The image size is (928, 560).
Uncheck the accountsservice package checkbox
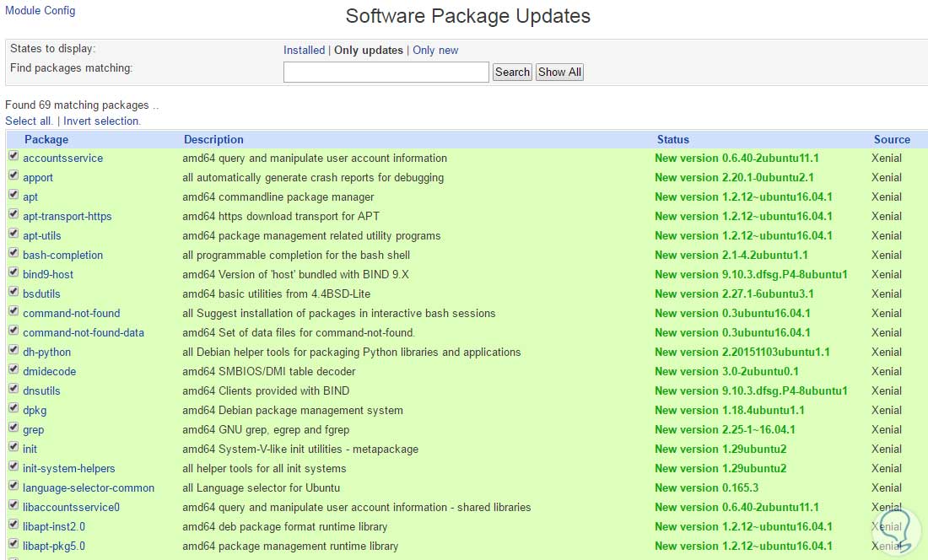13,157
